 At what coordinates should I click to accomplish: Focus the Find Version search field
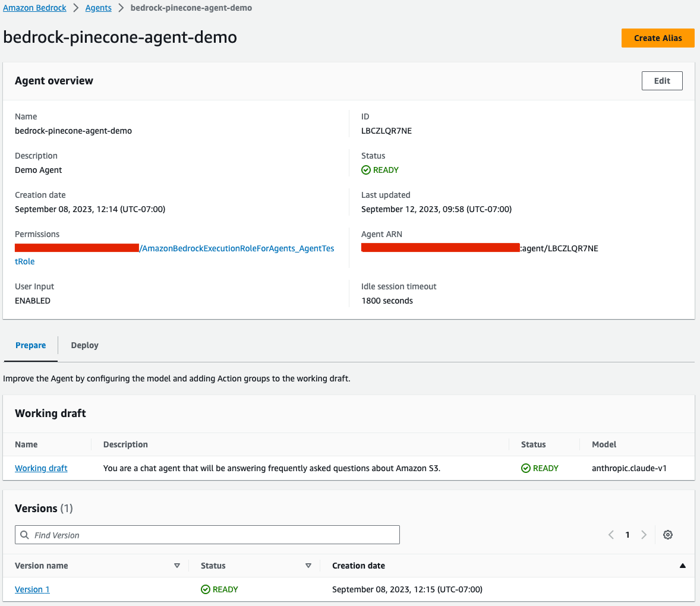(214, 535)
